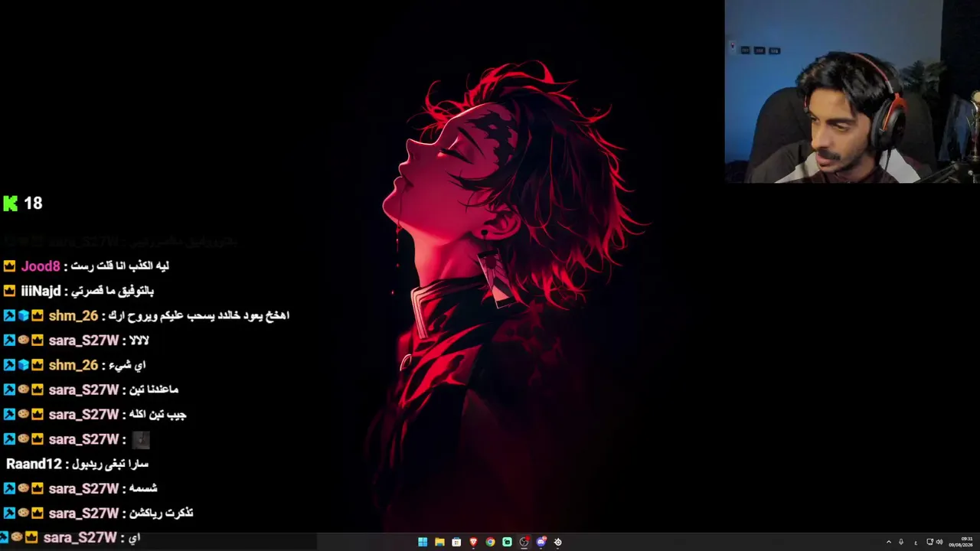
Task: Click sara_S27W's message 'جيب تبن اكله'
Action: click(x=158, y=415)
